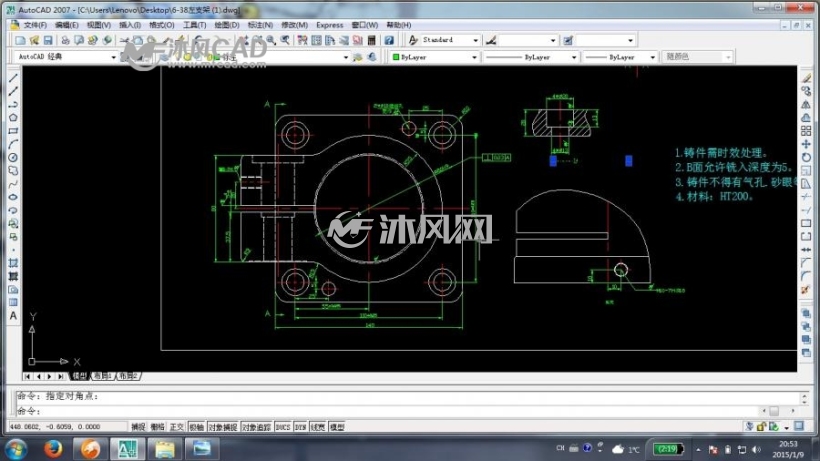
Task: Toggle 栅格 grid display
Action: tap(157, 427)
